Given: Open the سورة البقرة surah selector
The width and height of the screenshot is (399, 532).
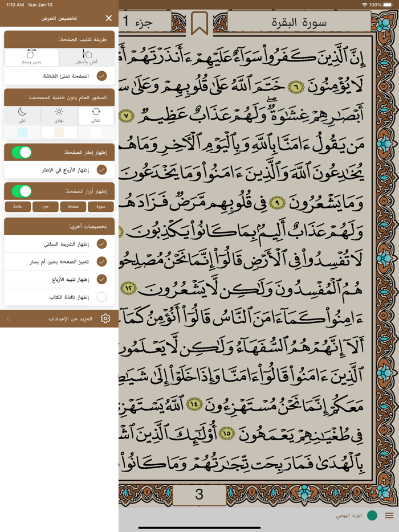Looking at the screenshot, I should (299, 22).
